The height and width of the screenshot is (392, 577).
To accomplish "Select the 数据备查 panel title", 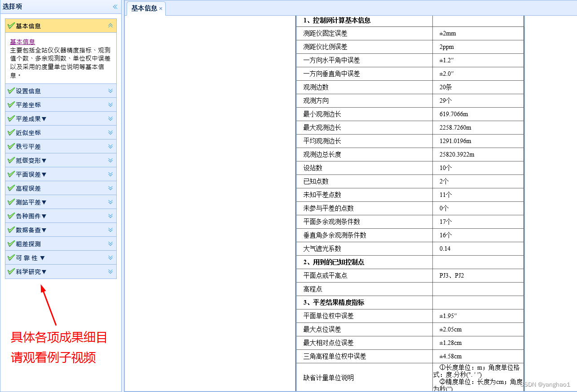I will tap(31, 230).
